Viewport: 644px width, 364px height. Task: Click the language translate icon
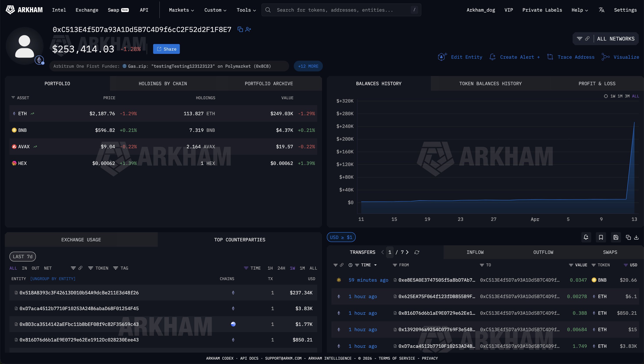[x=602, y=10]
